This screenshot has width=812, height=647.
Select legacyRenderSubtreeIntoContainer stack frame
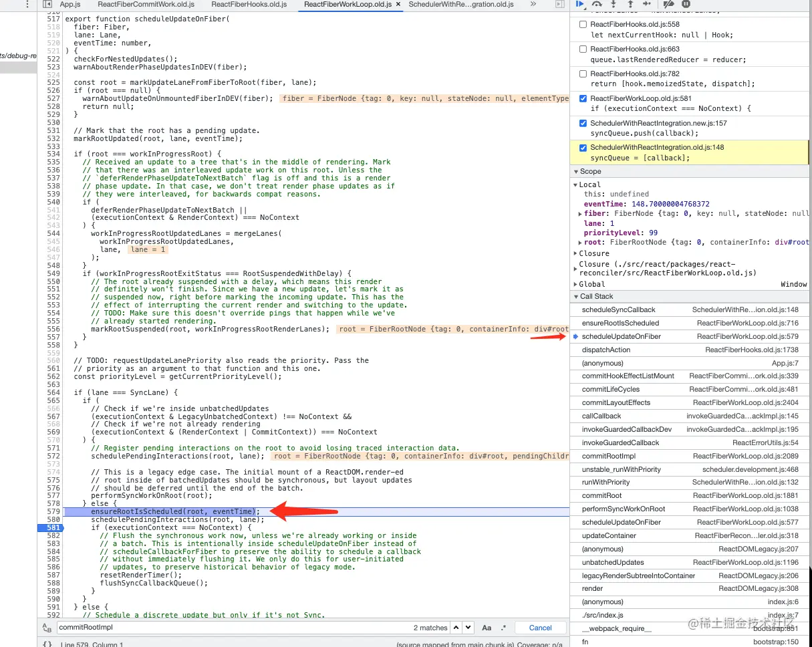point(690,575)
